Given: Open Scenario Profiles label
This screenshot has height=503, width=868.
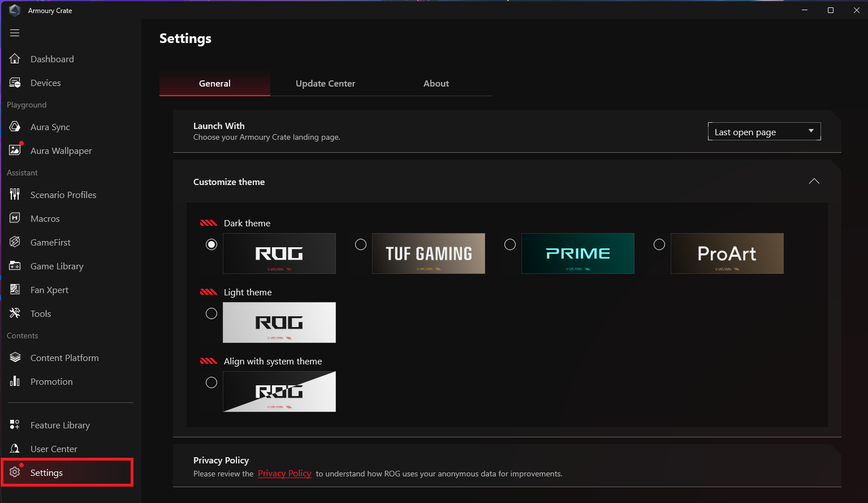Looking at the screenshot, I should [63, 195].
